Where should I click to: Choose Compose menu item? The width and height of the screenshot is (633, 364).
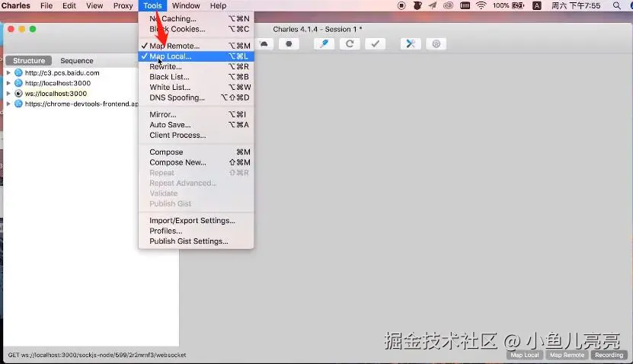[197, 152]
